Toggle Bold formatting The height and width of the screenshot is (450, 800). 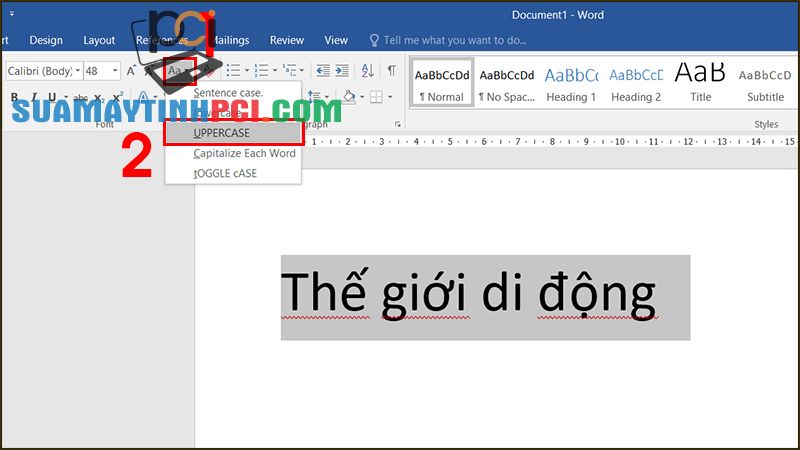point(15,97)
